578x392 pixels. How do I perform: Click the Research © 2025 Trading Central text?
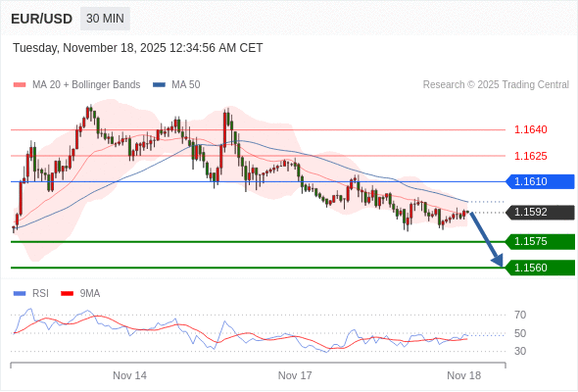[x=496, y=85]
